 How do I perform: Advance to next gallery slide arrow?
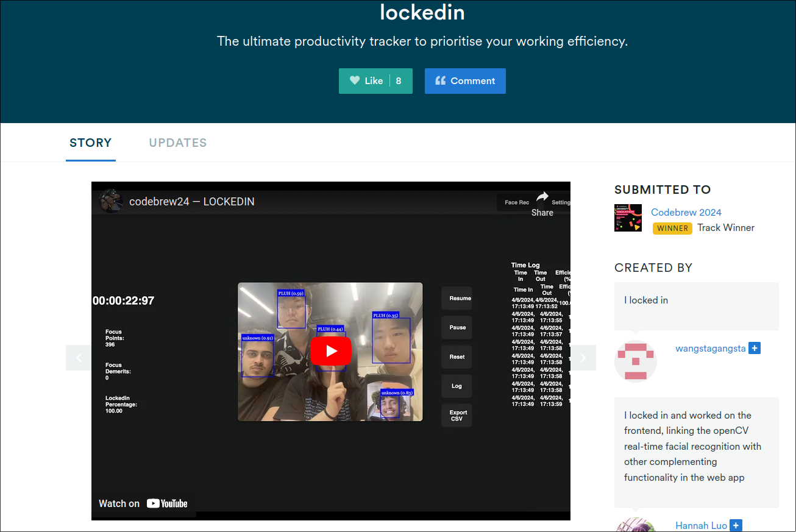pyautogui.click(x=583, y=358)
